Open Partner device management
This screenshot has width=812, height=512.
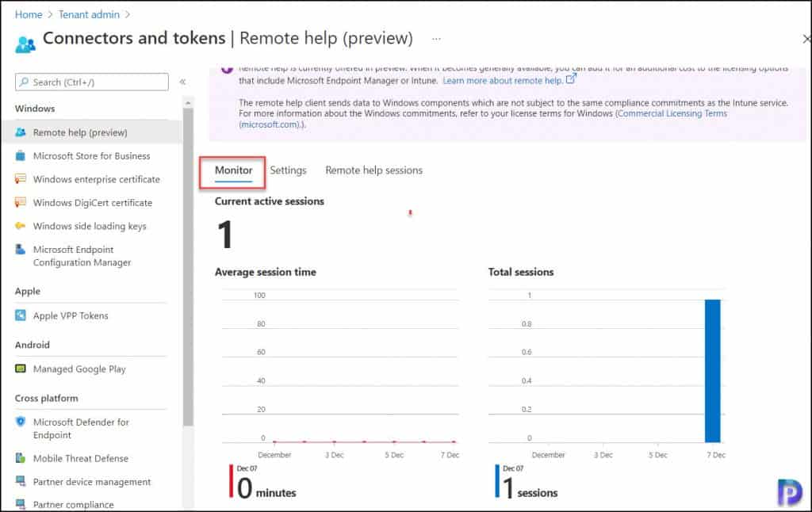(x=92, y=481)
